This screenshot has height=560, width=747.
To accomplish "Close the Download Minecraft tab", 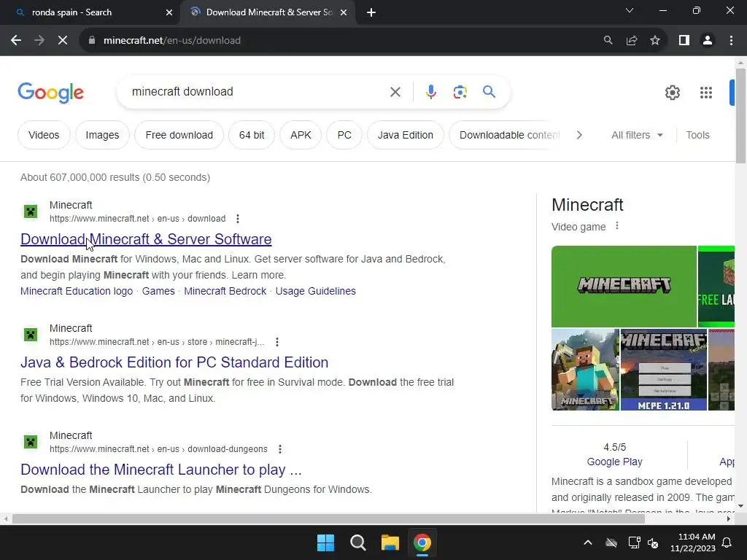I will tap(344, 12).
